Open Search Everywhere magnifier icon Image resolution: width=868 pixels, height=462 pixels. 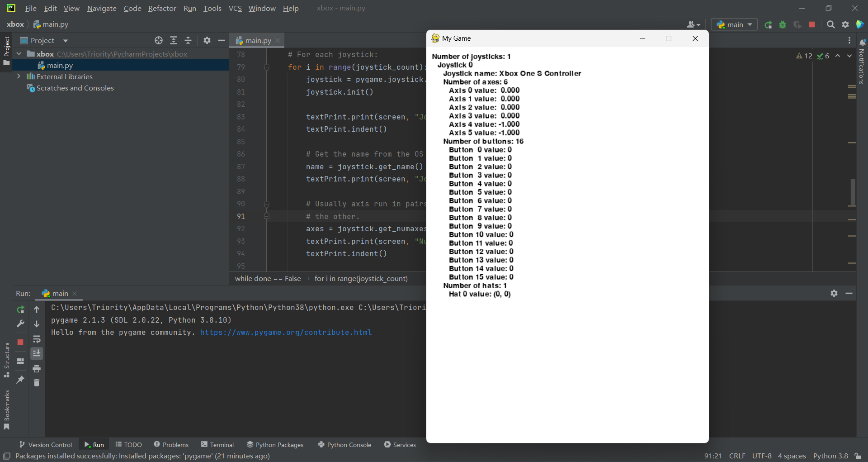830,25
